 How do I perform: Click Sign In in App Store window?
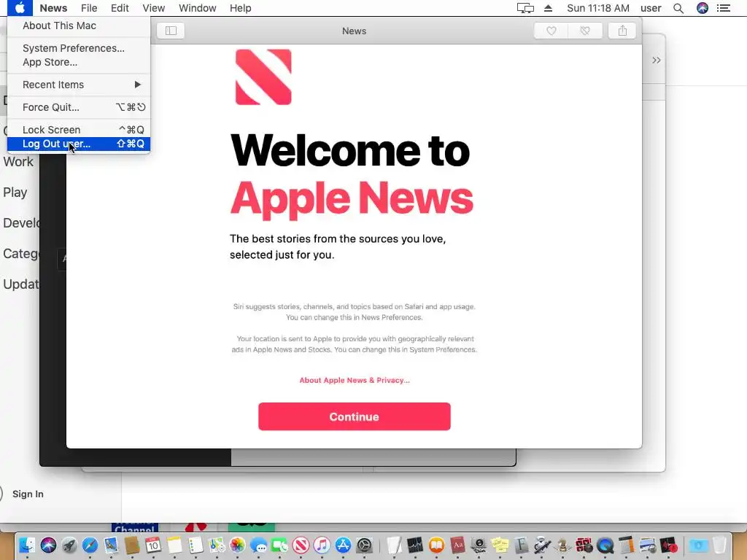(28, 494)
